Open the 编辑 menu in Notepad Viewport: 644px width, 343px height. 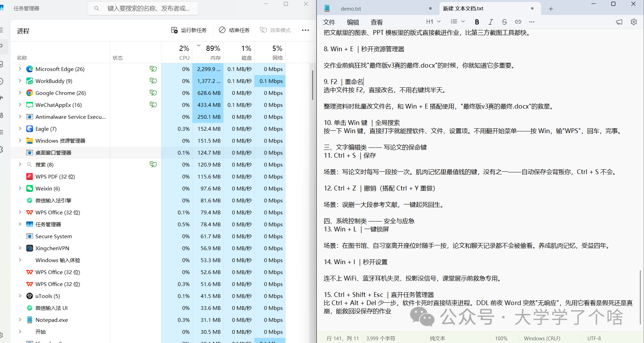click(x=353, y=22)
